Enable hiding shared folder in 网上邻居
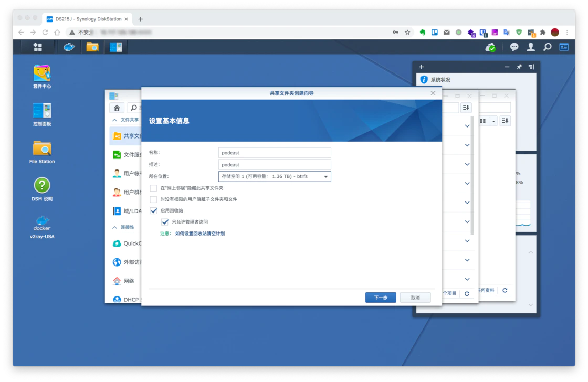The width and height of the screenshot is (588, 382). tap(153, 188)
